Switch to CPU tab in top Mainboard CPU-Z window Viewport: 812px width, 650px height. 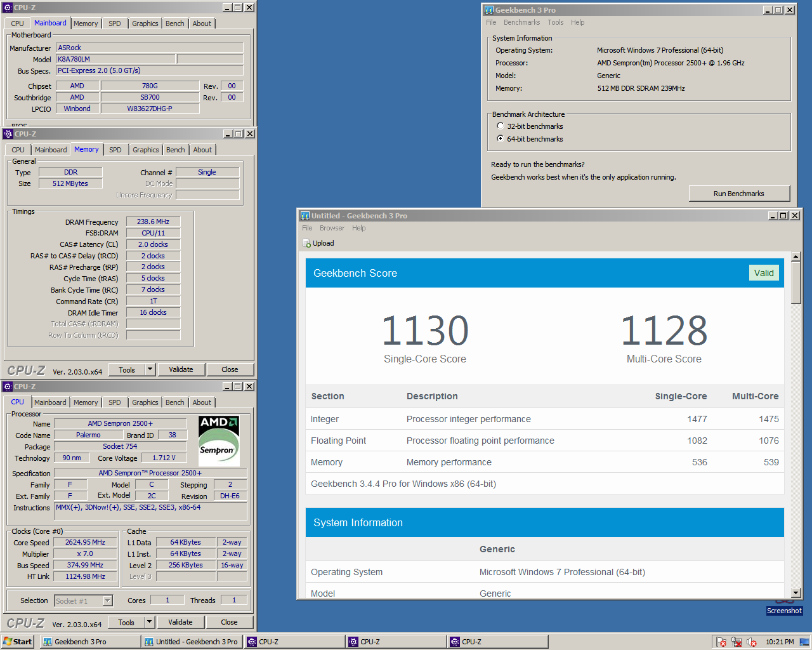pos(17,23)
